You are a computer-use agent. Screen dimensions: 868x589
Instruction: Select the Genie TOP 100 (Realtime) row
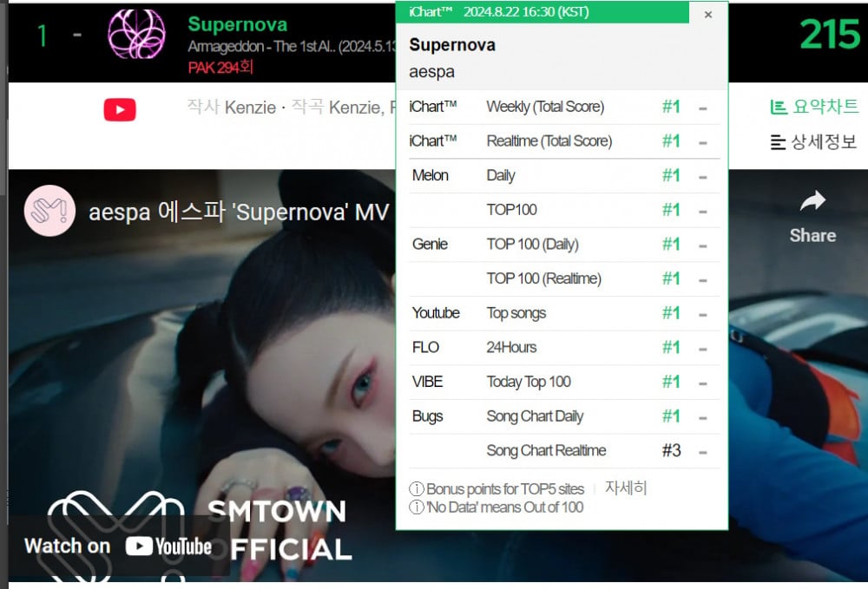tap(564, 278)
